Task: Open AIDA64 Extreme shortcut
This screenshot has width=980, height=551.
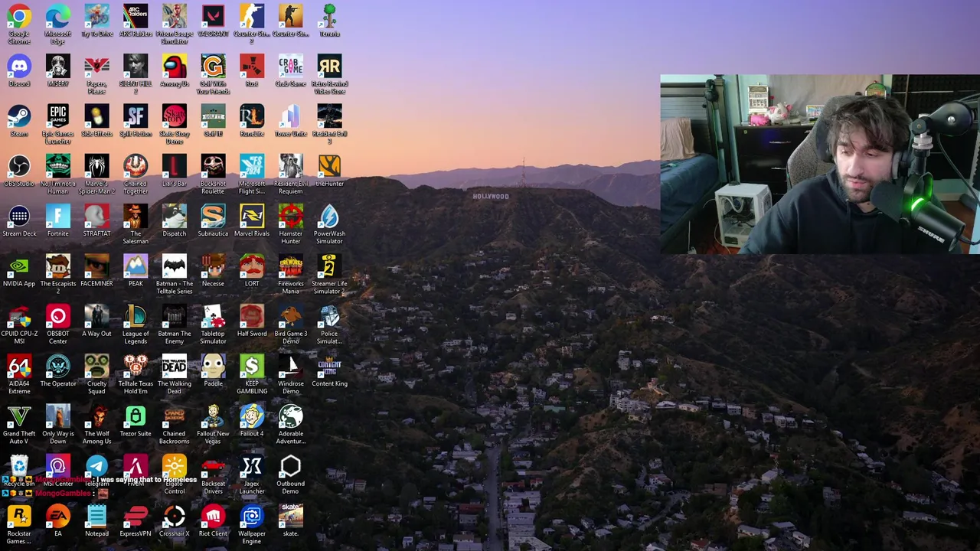Action: pos(19,366)
